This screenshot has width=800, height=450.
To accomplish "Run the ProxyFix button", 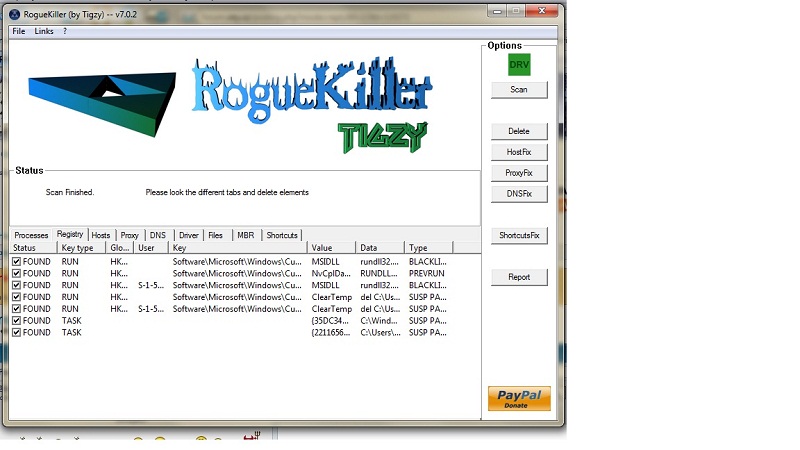I will point(519,173).
